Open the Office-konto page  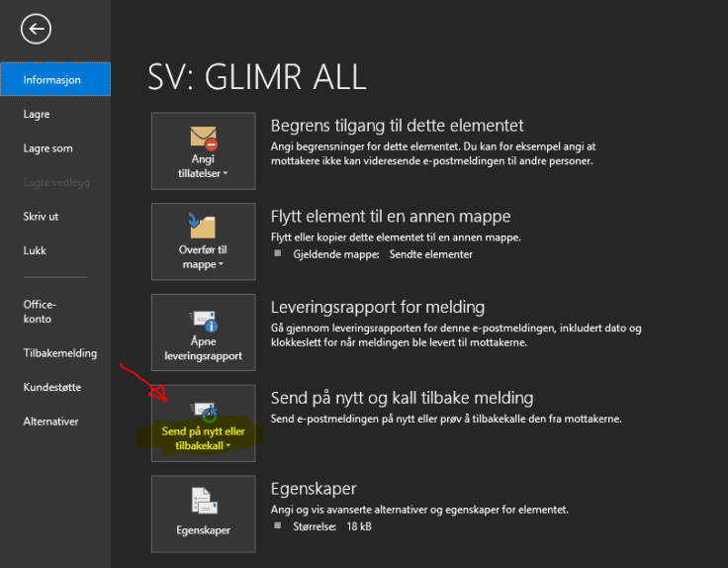point(40,312)
